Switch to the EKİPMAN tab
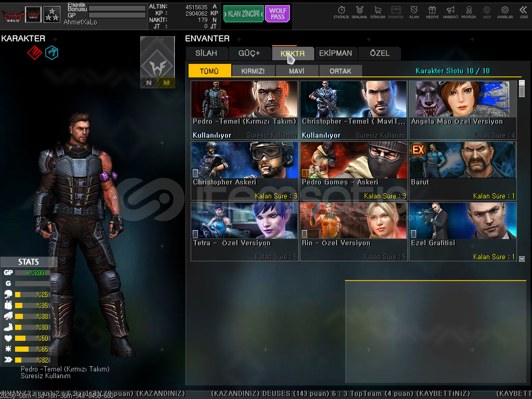This screenshot has height=399, width=532. (336, 54)
